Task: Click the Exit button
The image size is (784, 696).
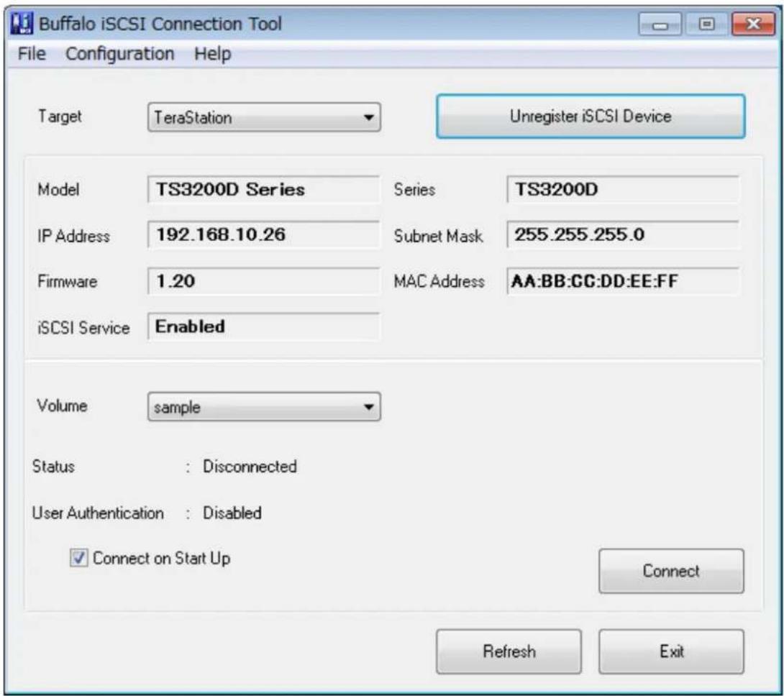Action: click(671, 651)
